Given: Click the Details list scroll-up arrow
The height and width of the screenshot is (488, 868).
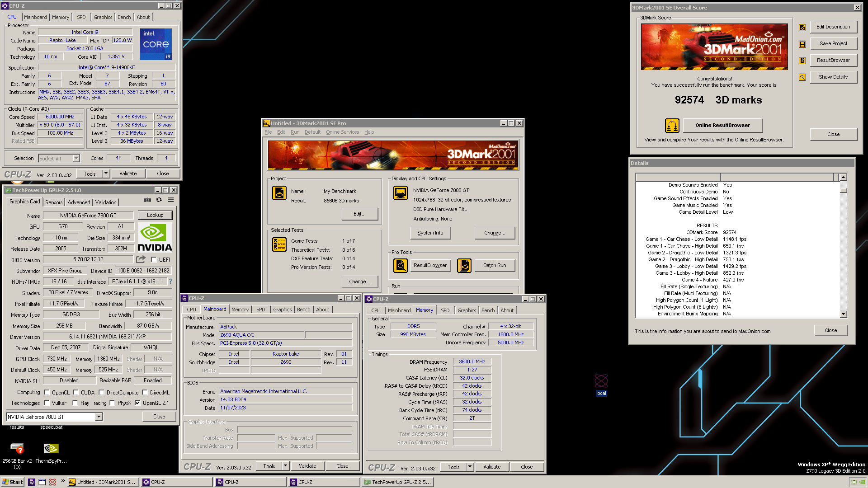Looking at the screenshot, I should point(843,177).
